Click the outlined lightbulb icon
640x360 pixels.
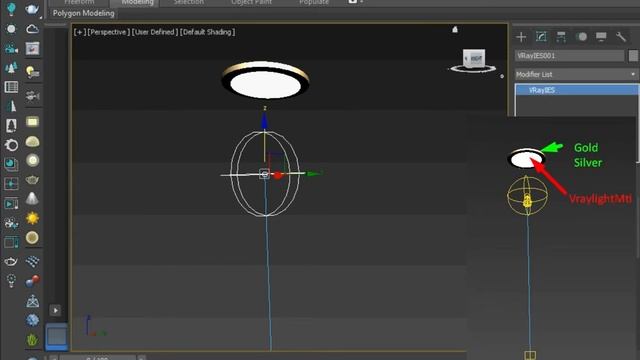coord(11,280)
